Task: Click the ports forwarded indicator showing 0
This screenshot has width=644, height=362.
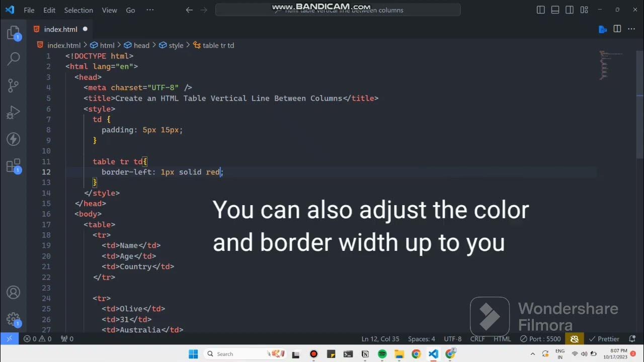Action: (67, 339)
